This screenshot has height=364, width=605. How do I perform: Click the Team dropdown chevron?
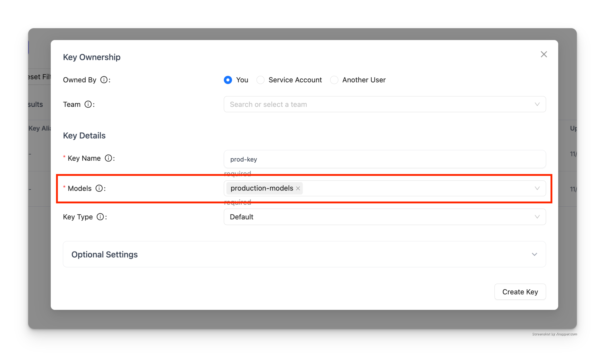[537, 104]
